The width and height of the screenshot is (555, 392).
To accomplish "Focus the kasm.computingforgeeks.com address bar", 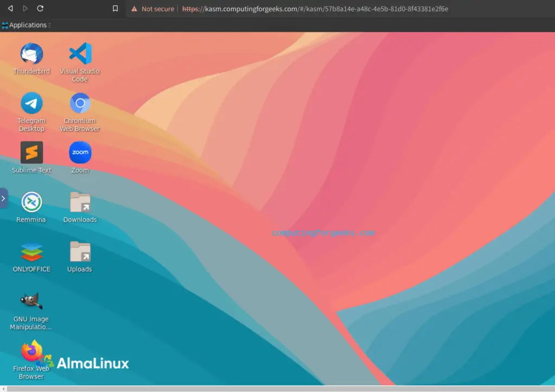I will tap(315, 9).
